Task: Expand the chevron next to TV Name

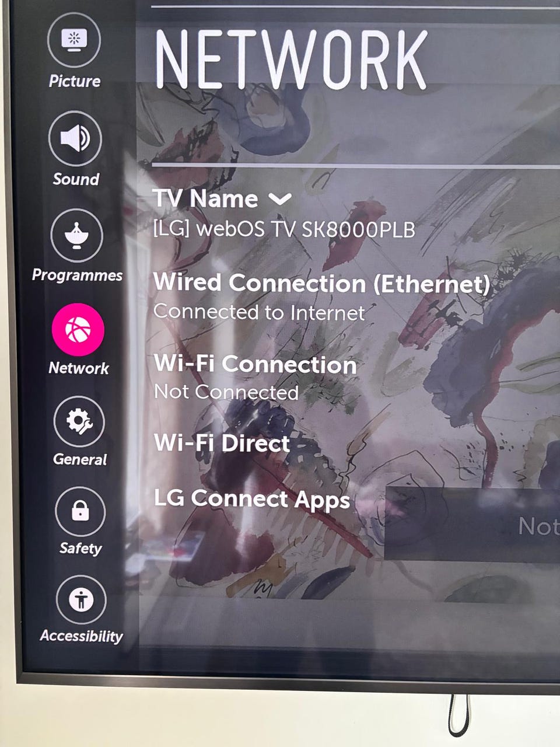Action: [280, 200]
